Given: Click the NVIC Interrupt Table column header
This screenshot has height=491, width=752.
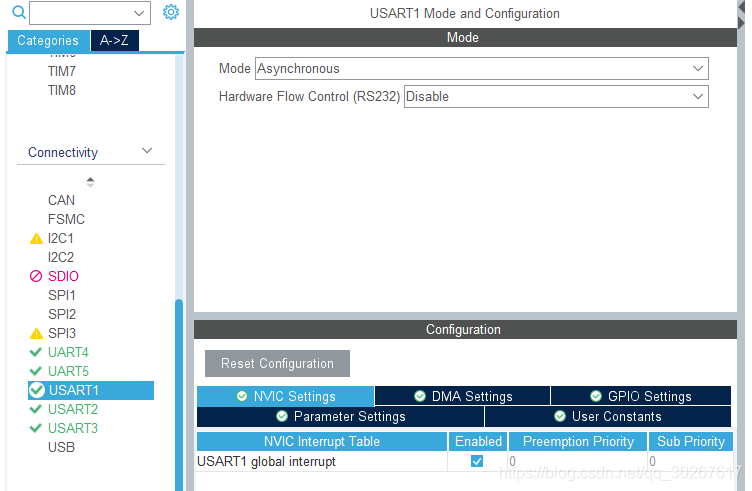Looking at the screenshot, I should click(x=322, y=442).
